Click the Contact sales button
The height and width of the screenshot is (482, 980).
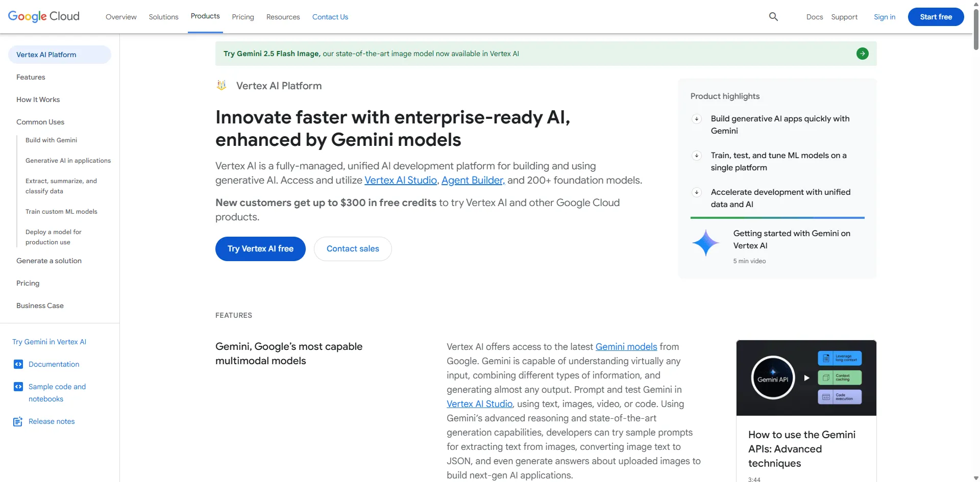pos(353,249)
